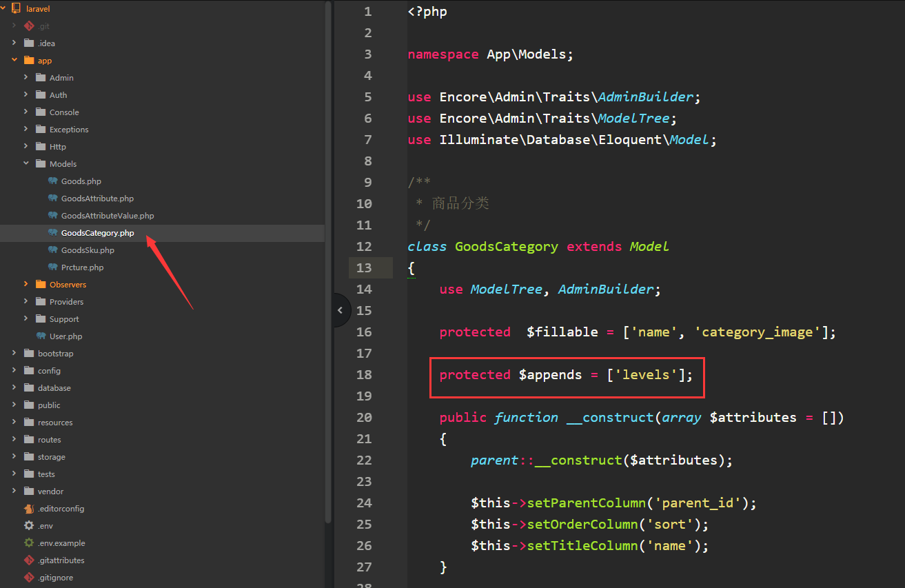Click the laravel project book icon
The image size is (905, 588).
click(x=17, y=8)
